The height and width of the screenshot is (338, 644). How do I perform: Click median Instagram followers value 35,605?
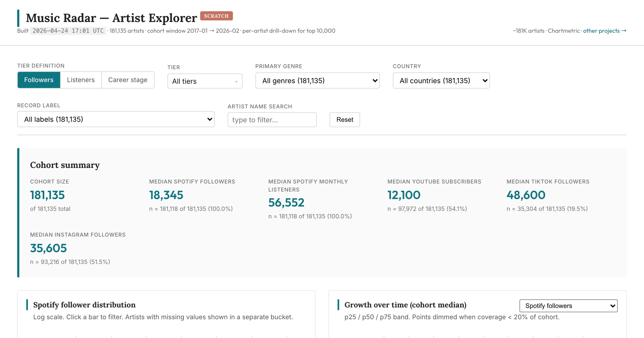tap(48, 248)
